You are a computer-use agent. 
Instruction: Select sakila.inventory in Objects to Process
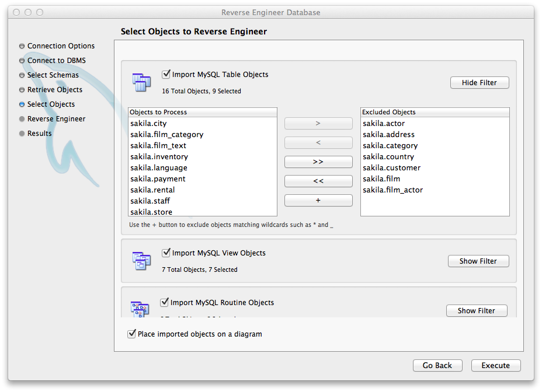[159, 157]
